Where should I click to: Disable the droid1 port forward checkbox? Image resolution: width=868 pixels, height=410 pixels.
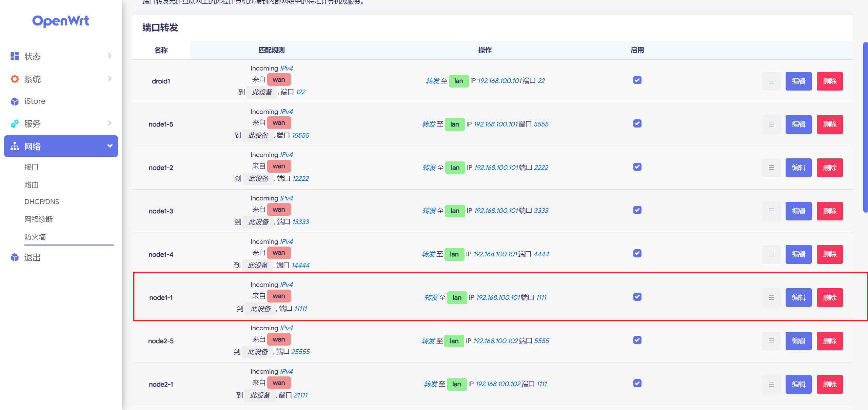[637, 80]
